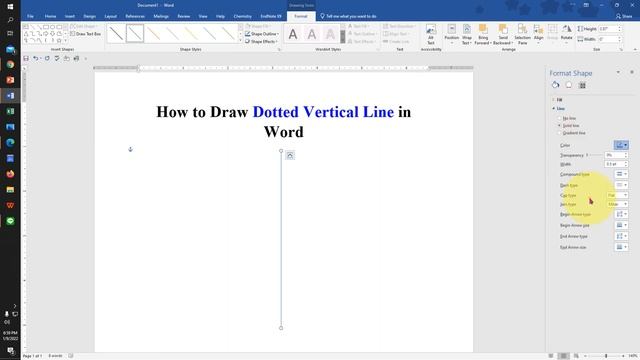Open the Selection Pane
Viewport: 640px width, 360px height.
click(x=522, y=34)
